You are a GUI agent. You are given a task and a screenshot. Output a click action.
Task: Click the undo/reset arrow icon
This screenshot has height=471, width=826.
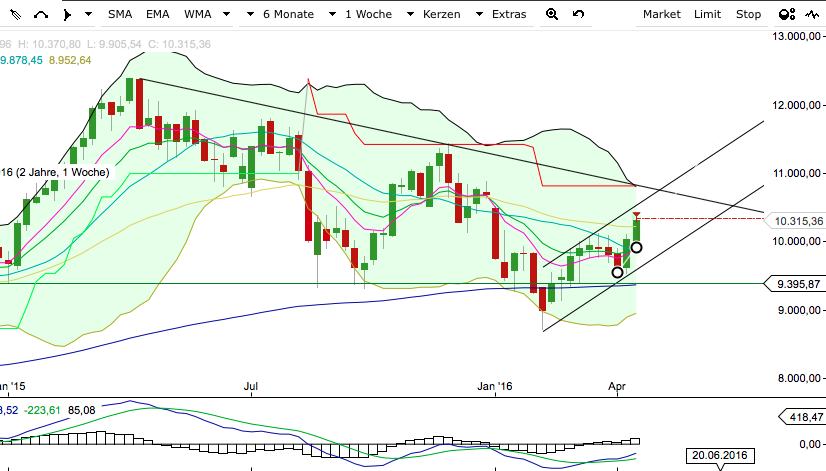point(578,14)
